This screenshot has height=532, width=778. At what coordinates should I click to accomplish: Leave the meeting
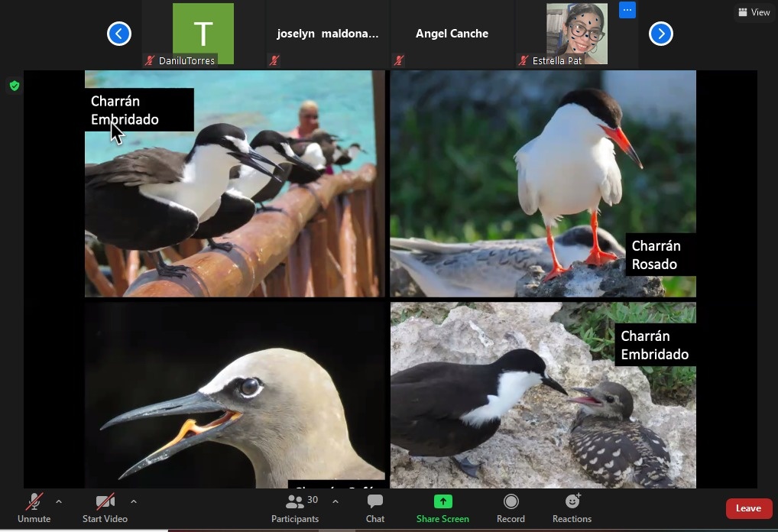click(x=748, y=508)
